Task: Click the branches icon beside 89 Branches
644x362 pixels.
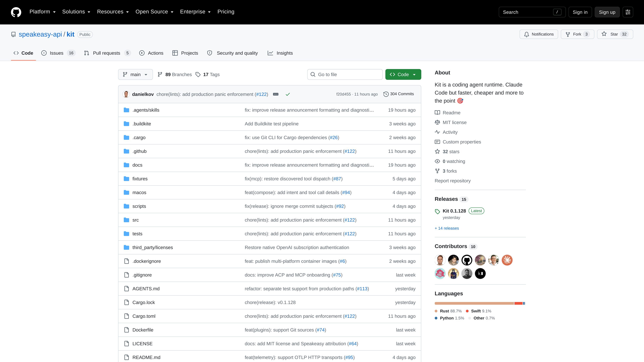Action: [160, 74]
